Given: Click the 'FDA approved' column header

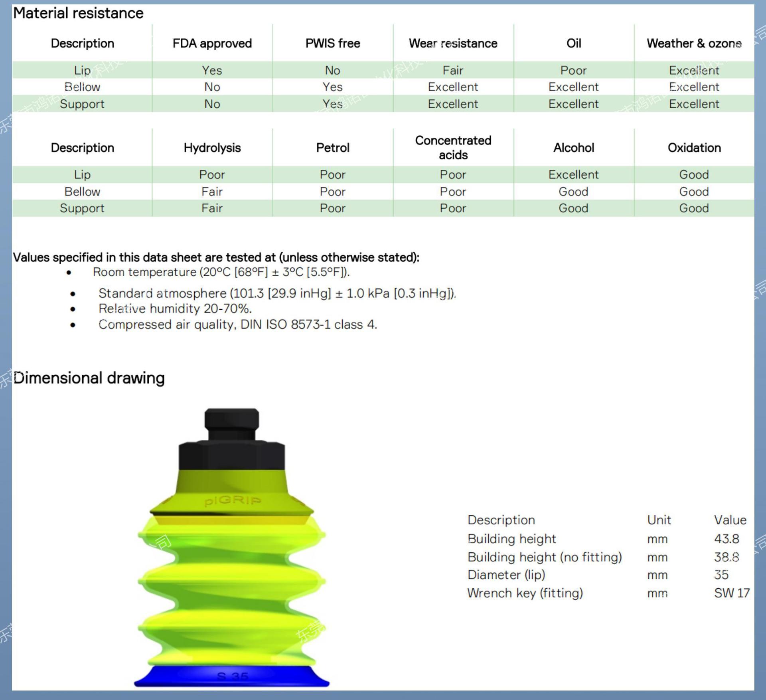Looking at the screenshot, I should (212, 43).
